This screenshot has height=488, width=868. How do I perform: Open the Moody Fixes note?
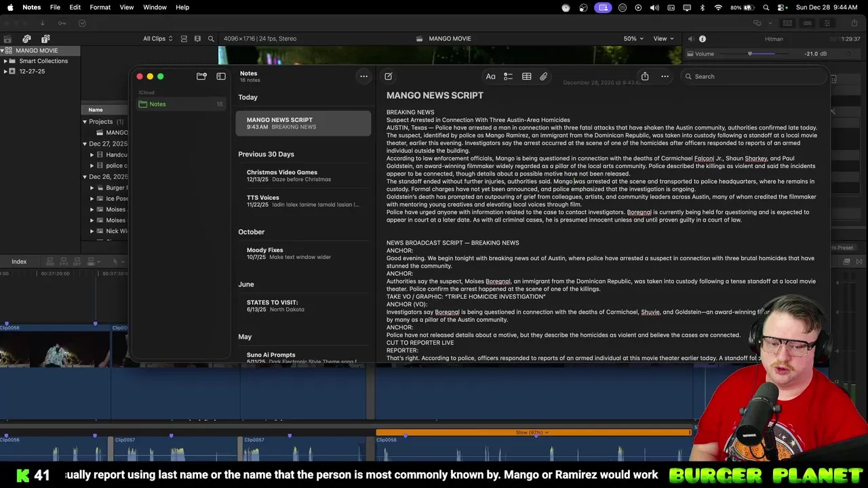(303, 253)
